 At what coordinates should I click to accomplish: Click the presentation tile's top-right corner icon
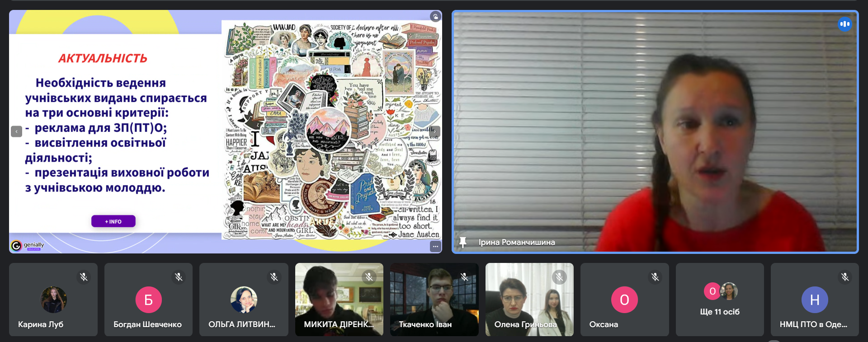pos(435,17)
